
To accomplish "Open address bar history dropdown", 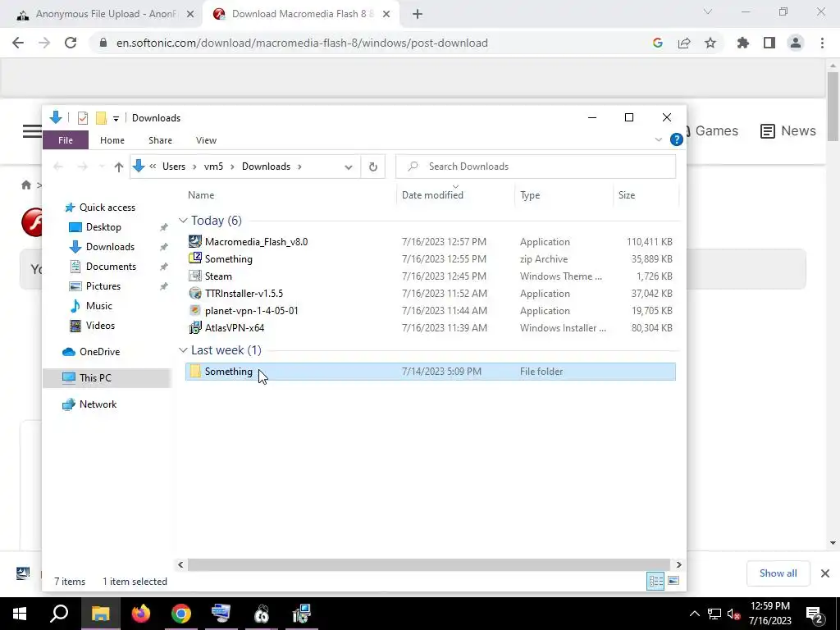I will pos(348,167).
